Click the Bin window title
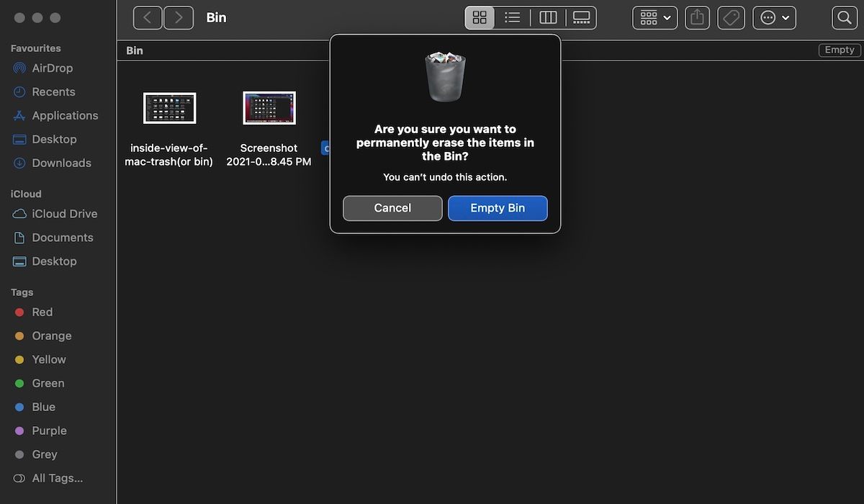Image resolution: width=864 pixels, height=504 pixels. click(217, 17)
